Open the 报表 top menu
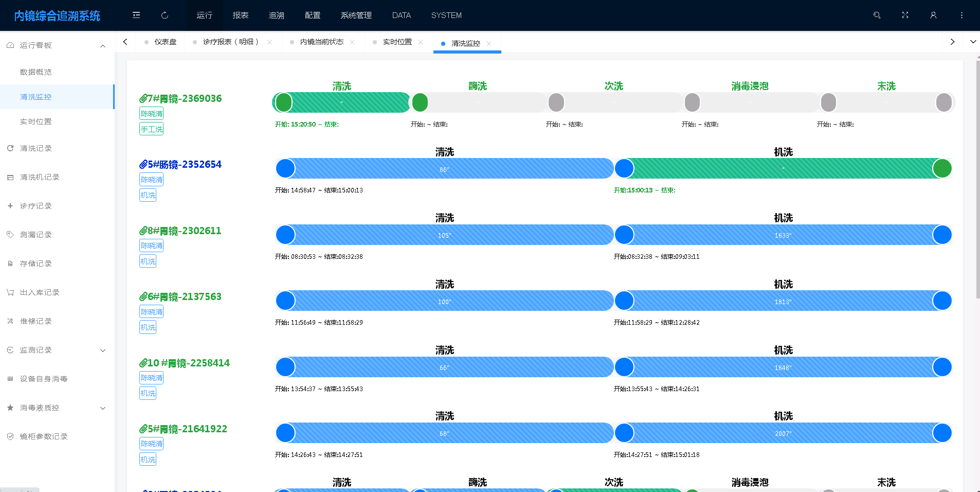The height and width of the screenshot is (492, 980). point(240,15)
